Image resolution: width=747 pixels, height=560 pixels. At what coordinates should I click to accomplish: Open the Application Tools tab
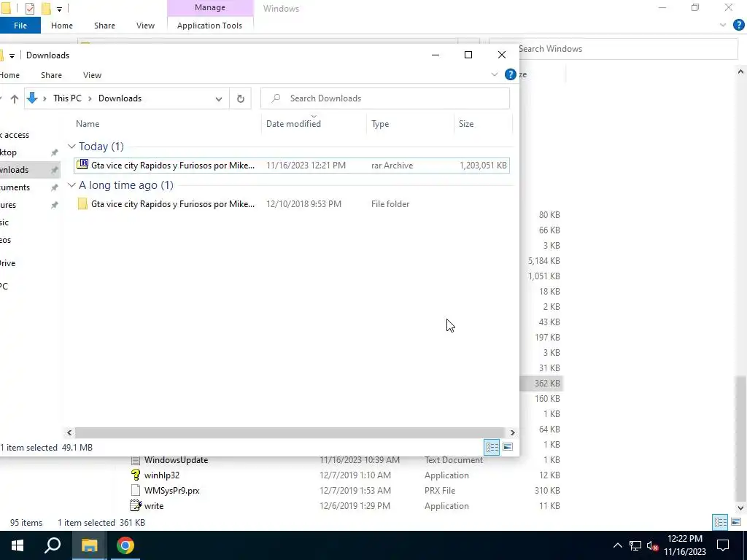tap(209, 26)
